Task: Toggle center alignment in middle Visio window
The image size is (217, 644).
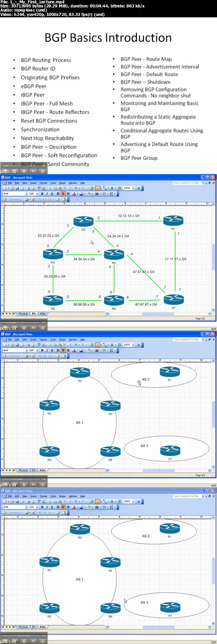Action: (63, 350)
